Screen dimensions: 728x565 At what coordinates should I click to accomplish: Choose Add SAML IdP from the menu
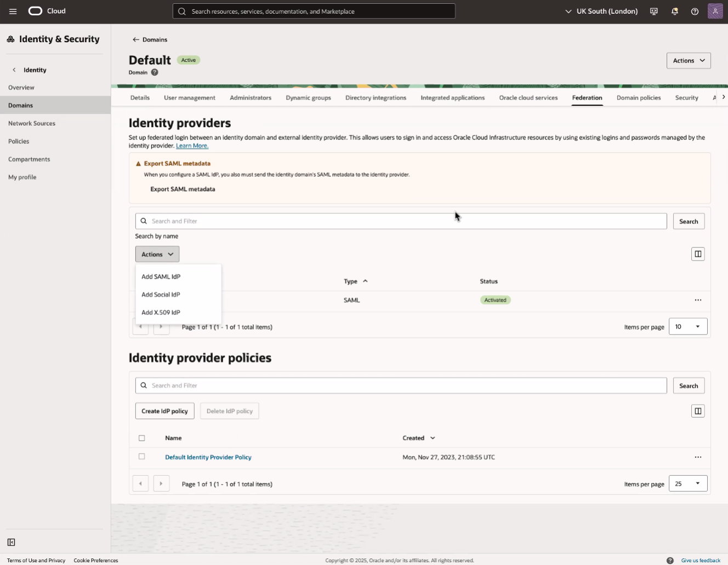pos(161,276)
